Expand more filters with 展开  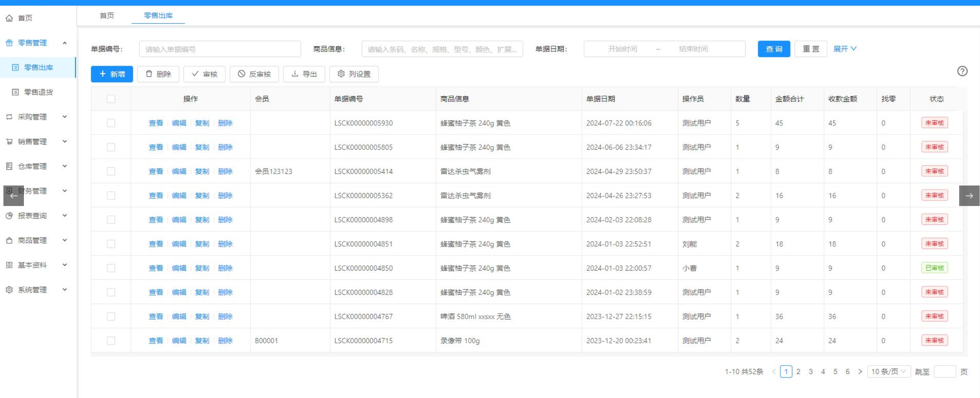coord(844,49)
